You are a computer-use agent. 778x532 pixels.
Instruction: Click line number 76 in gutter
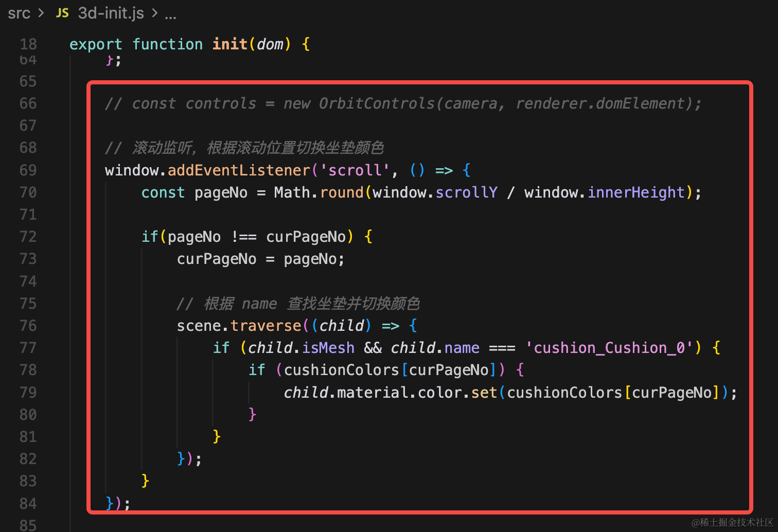[x=28, y=326]
